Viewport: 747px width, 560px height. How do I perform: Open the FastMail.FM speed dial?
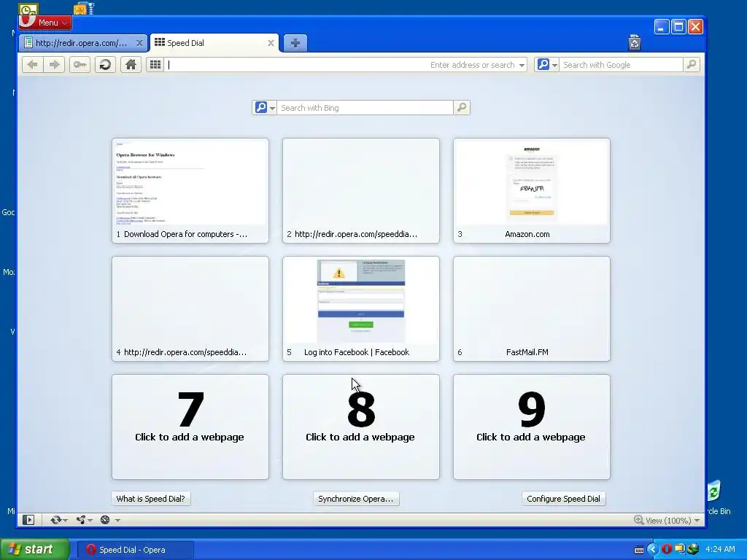tap(532, 308)
